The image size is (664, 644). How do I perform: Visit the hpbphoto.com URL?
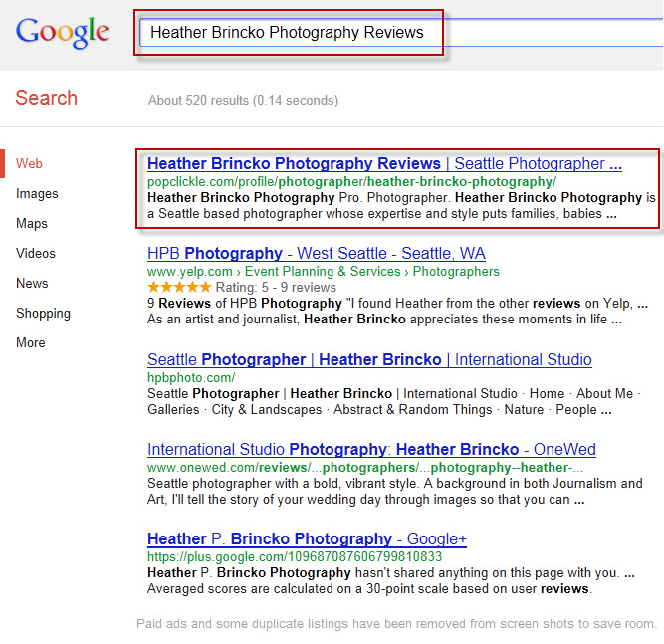[x=191, y=377]
